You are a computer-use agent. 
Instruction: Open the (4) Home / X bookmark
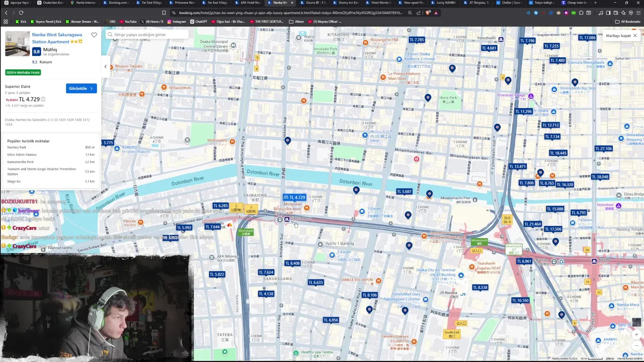pyautogui.click(x=152, y=22)
